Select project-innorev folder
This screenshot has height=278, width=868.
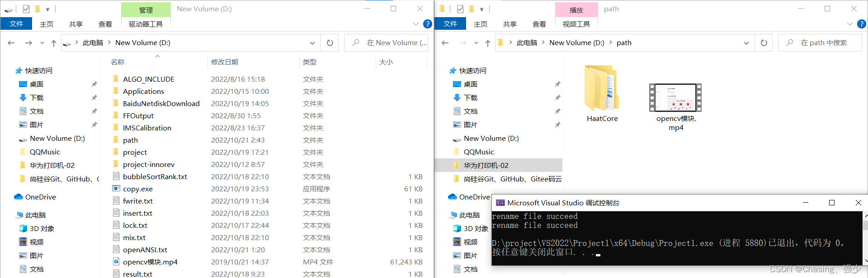pos(149,164)
